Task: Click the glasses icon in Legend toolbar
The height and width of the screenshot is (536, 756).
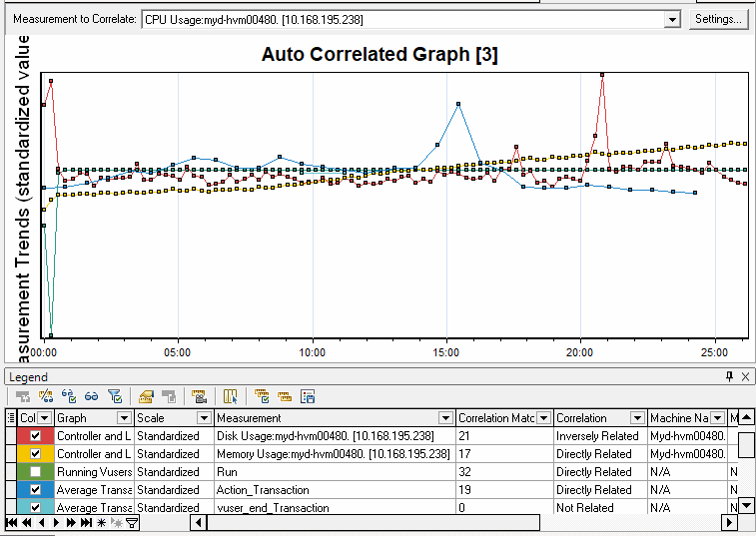Action: point(91,396)
